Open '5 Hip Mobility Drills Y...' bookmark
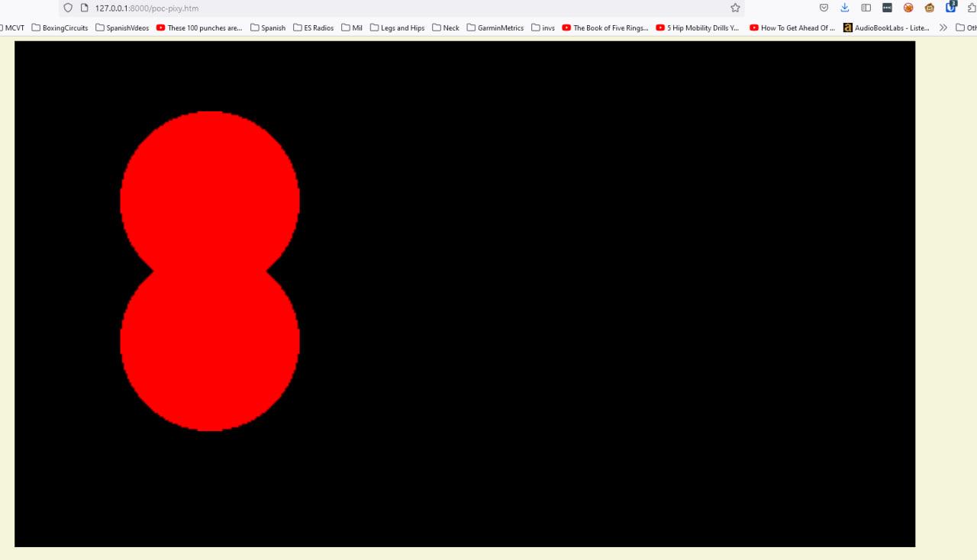Image resolution: width=977 pixels, height=560 pixels. coord(698,27)
